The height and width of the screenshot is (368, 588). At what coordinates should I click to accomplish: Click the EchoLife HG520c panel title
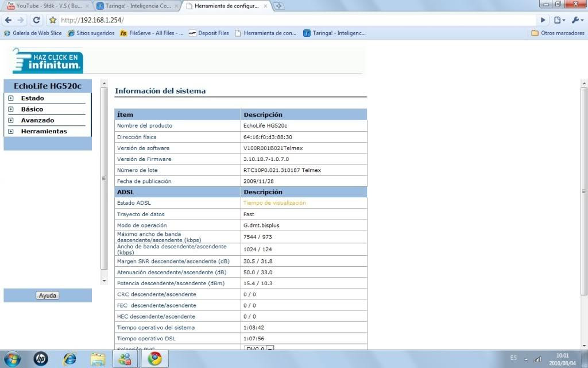(48, 86)
